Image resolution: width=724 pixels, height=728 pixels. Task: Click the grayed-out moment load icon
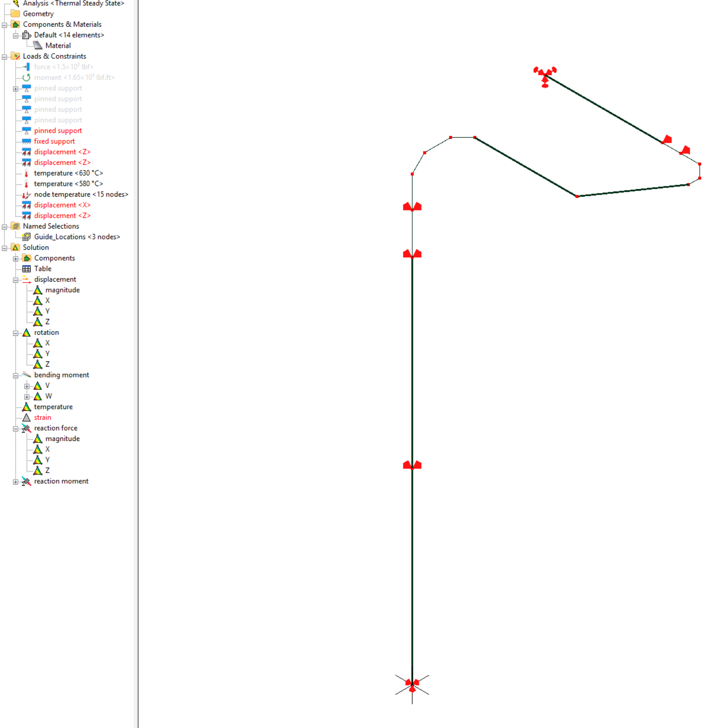(x=26, y=77)
